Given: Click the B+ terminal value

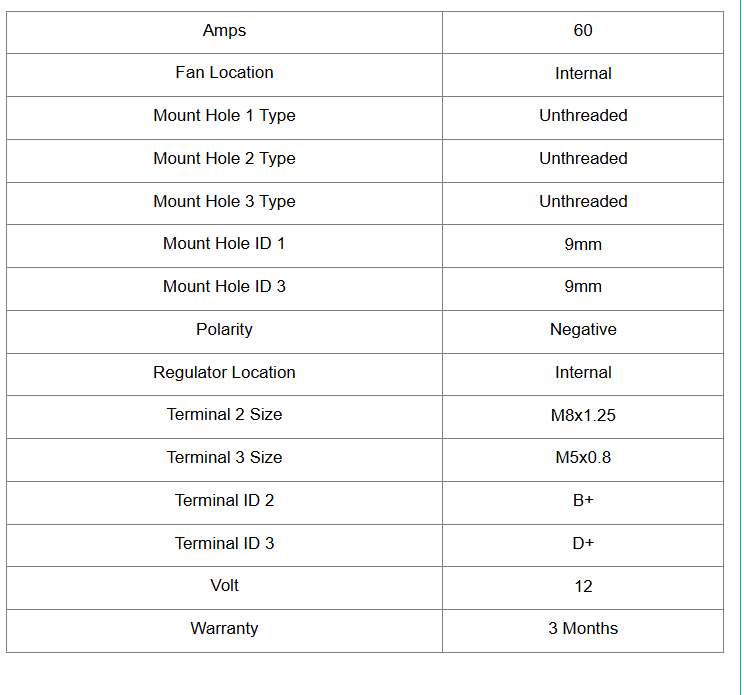Looking at the screenshot, I should 583,501.
